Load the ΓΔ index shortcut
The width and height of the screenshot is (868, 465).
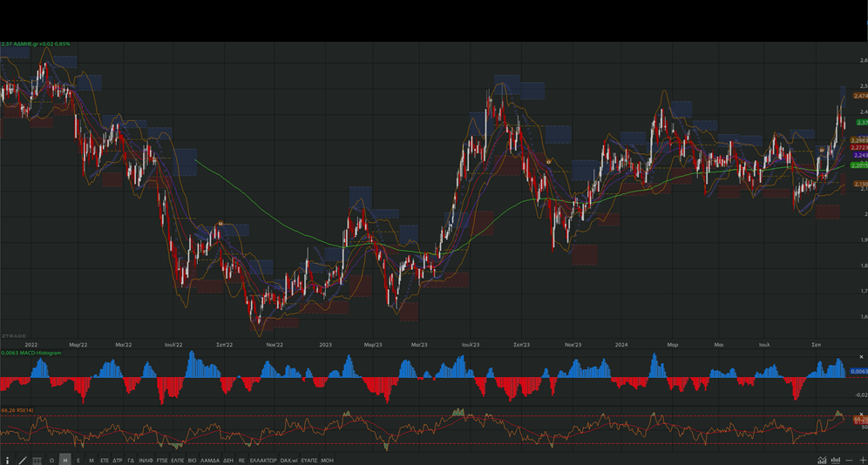131,460
